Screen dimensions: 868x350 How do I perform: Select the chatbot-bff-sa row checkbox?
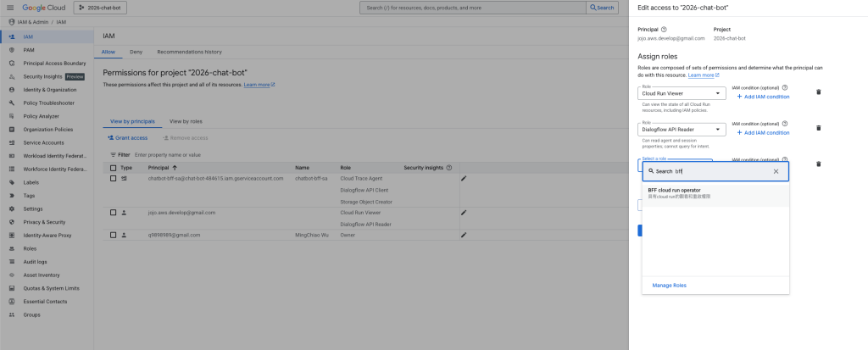[113, 178]
